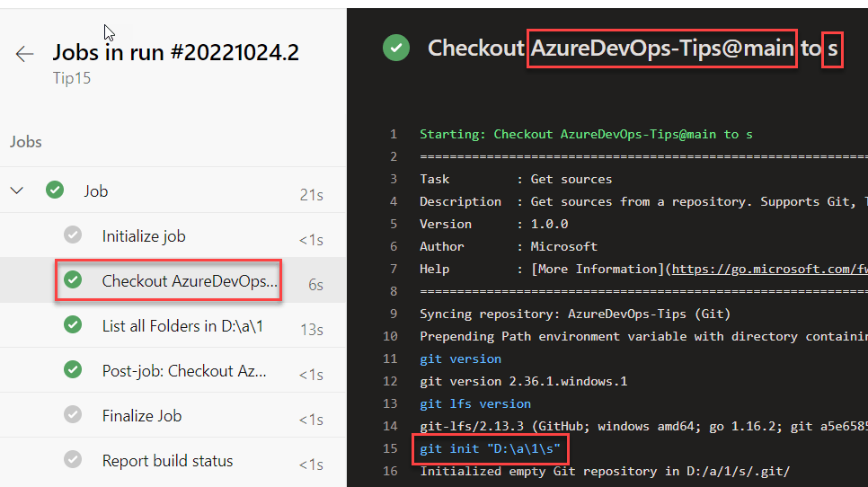Click the Jobs section label
This screenshot has width=868, height=487.
click(x=25, y=142)
